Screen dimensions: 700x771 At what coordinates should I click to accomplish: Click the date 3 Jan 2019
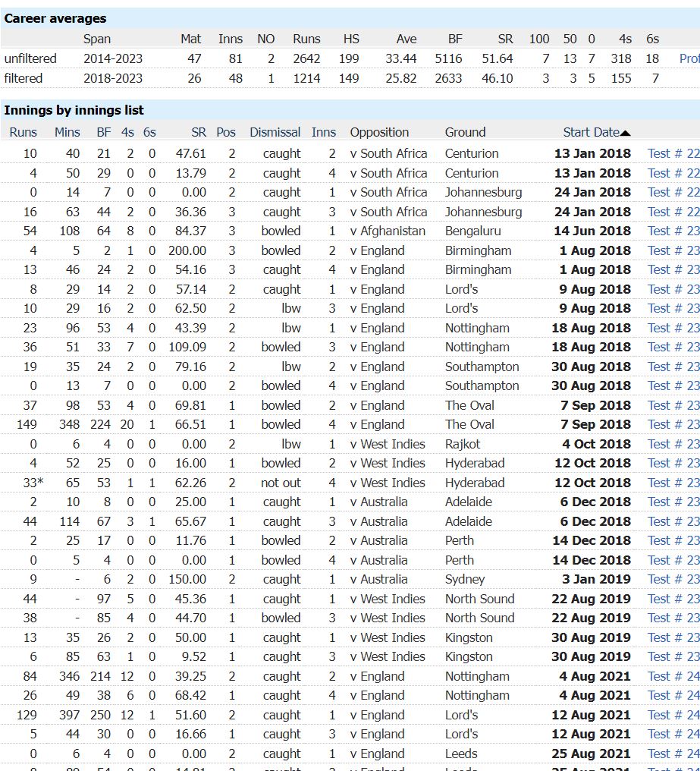596,579
